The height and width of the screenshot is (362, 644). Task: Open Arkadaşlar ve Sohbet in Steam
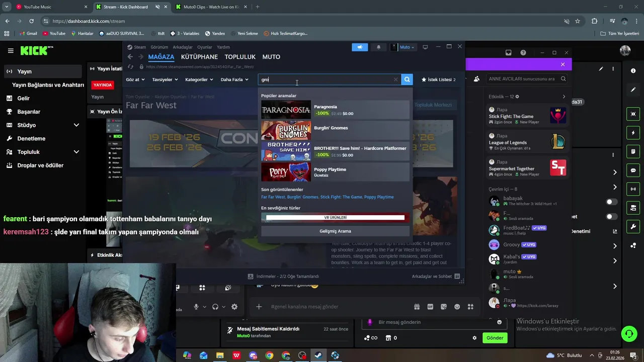[x=436, y=277]
